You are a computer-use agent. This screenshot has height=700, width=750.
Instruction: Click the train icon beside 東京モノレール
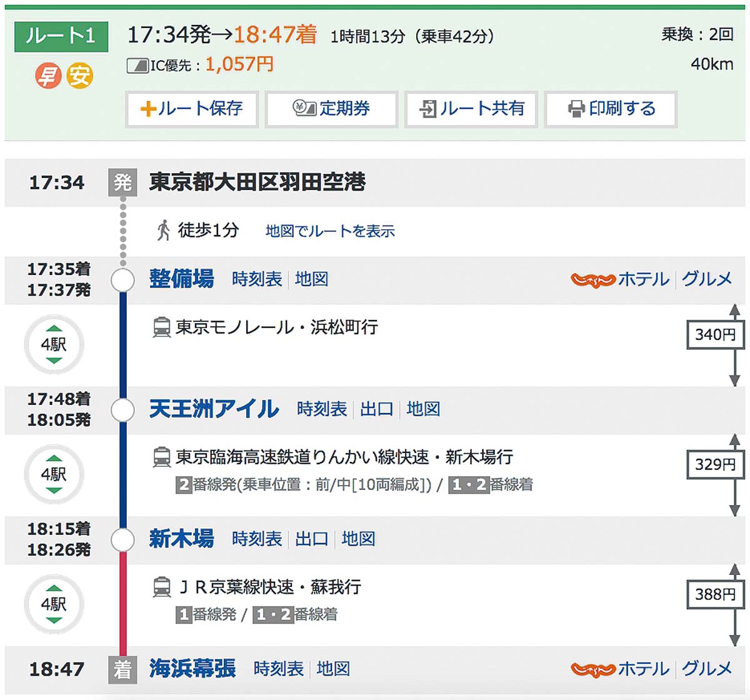coord(162,327)
